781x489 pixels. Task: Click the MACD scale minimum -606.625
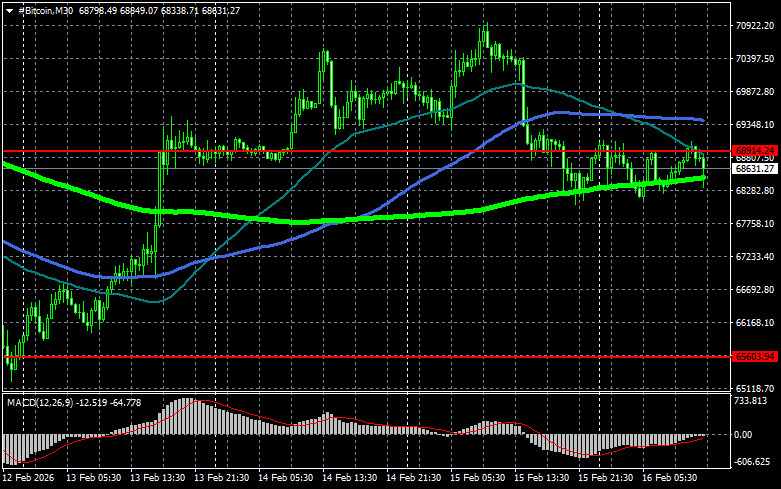point(752,462)
